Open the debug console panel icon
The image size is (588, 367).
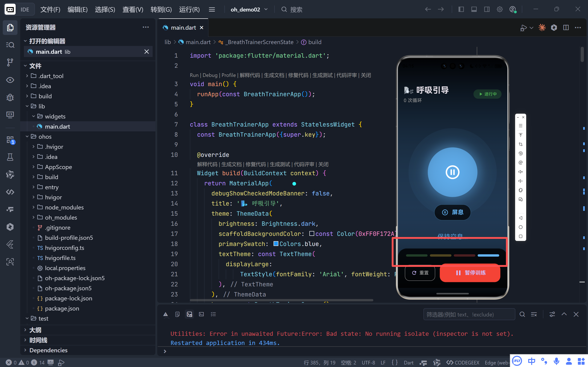coord(189,314)
